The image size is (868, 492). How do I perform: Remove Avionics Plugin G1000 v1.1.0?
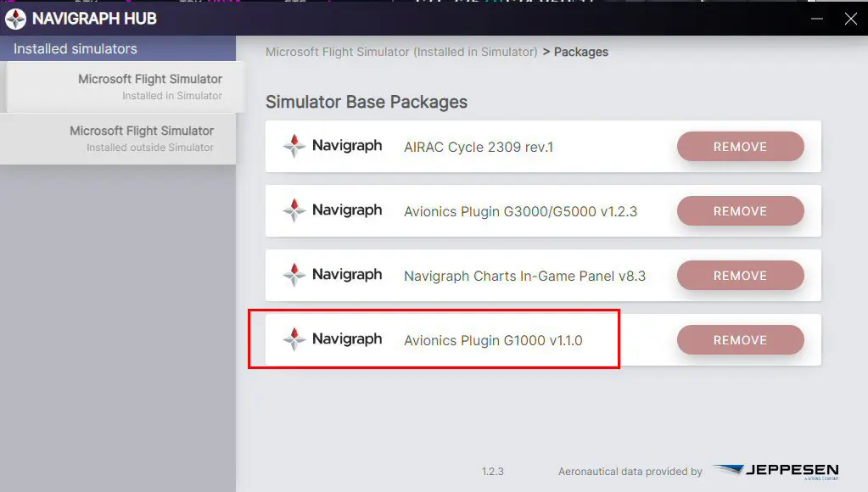(x=740, y=340)
